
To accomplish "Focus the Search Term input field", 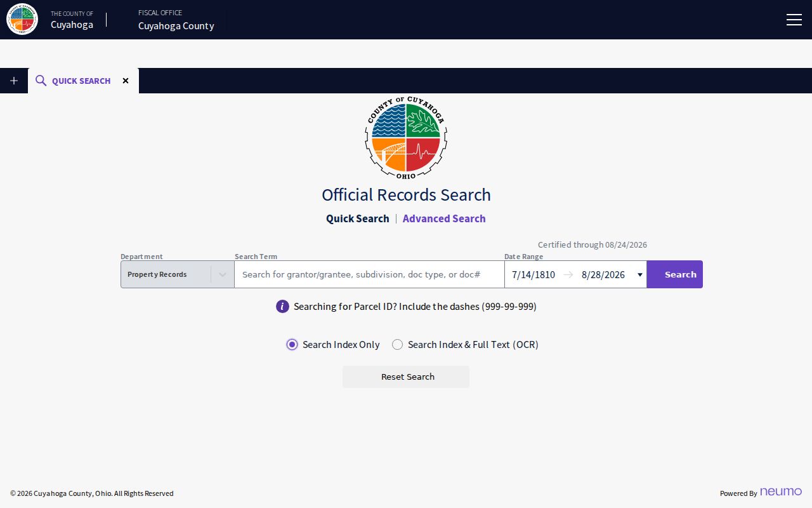I will coord(369,274).
